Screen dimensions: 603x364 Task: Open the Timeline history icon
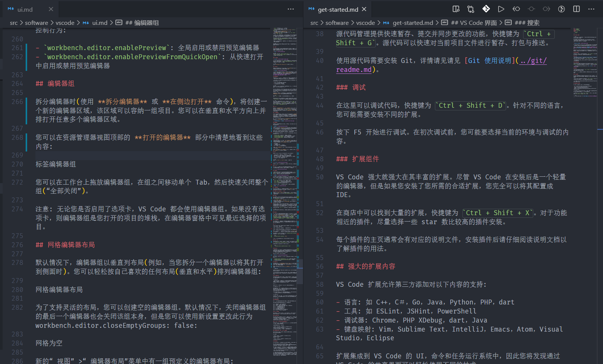pyautogui.click(x=561, y=9)
